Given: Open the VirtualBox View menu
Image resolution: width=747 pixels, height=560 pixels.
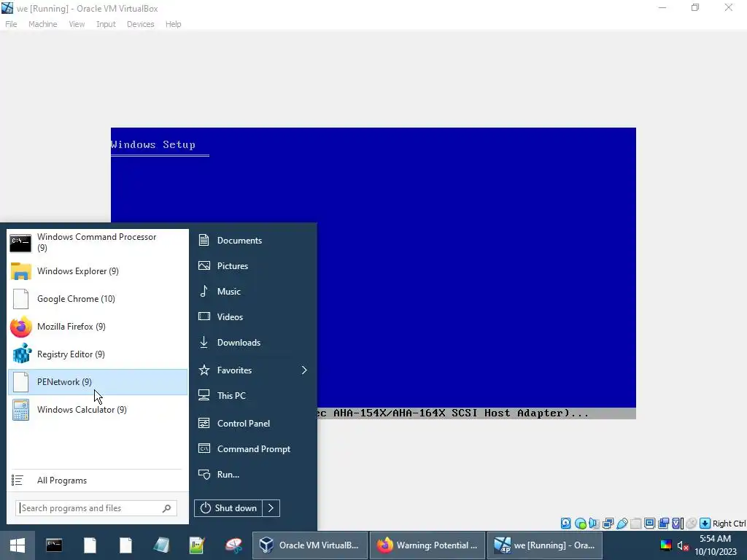Looking at the screenshot, I should 77,24.
